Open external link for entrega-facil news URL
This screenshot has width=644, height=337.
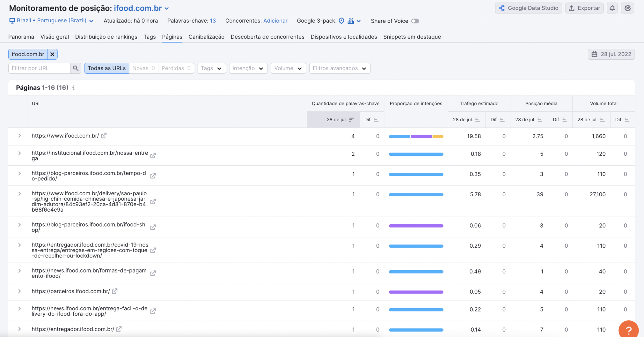point(153,311)
